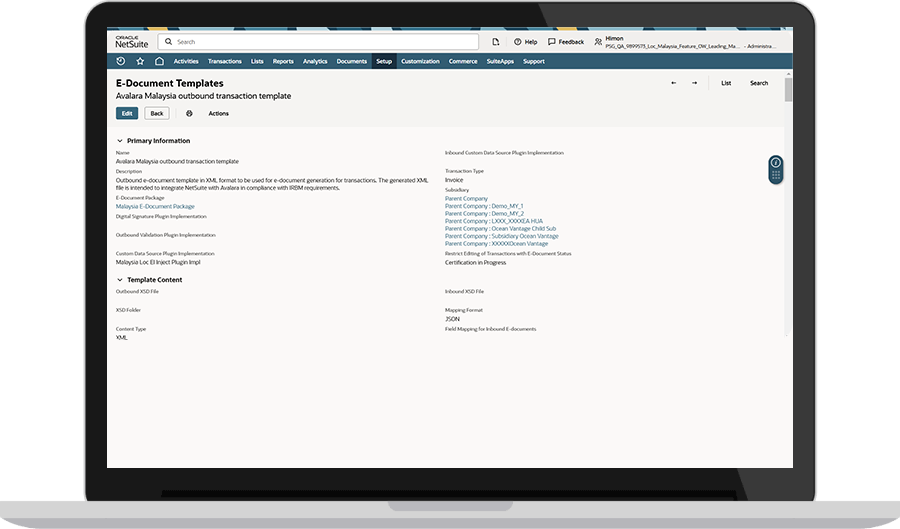The image size is (900, 529).
Task: Open Help in the top bar
Action: pos(526,42)
